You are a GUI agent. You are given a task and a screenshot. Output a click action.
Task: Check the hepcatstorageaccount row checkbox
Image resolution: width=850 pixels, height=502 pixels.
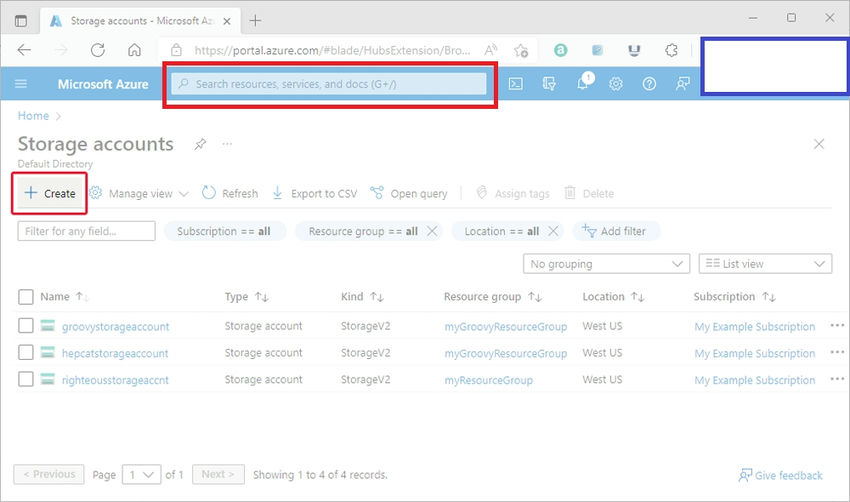[x=25, y=352]
